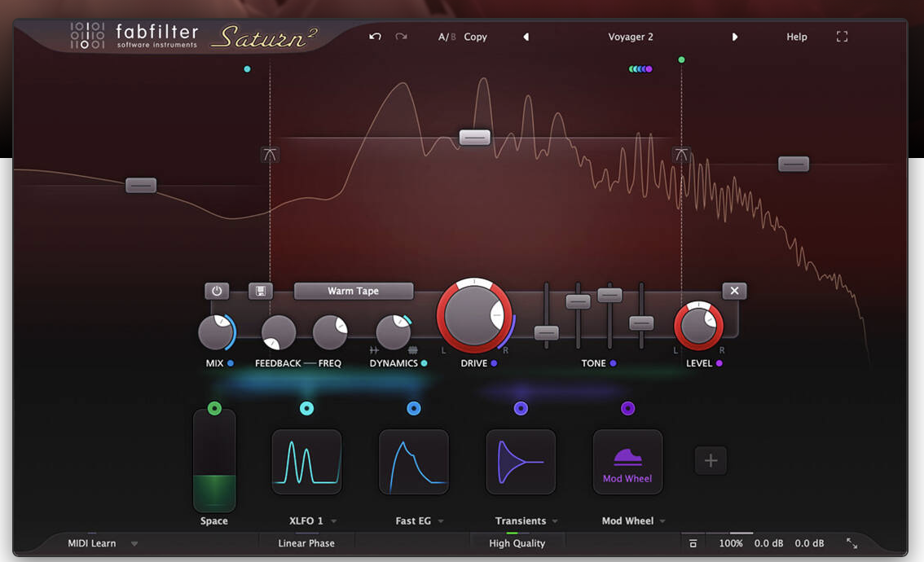This screenshot has height=562, width=924.
Task: Click the Fast EG drag source button
Action: (x=414, y=408)
